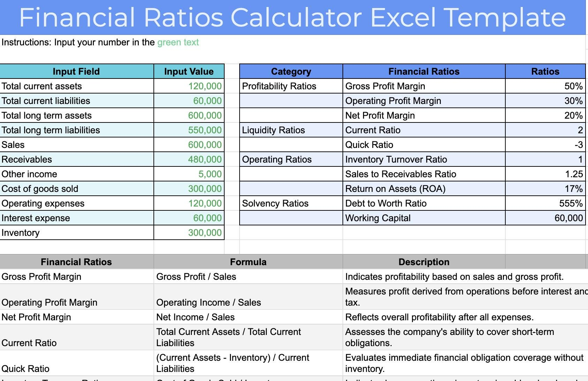Select the Quick Ratio result -3
The width and height of the screenshot is (588, 381).
click(x=579, y=145)
